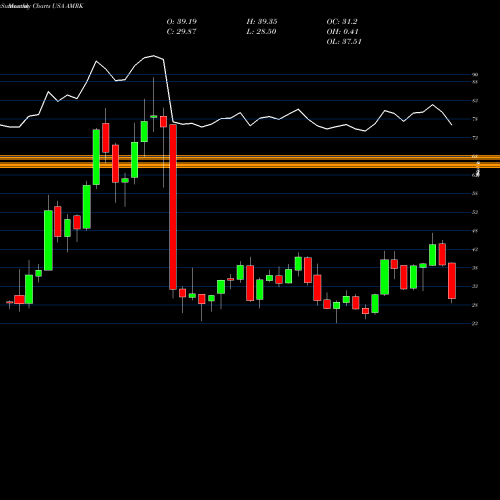Select the 22 price axis label
This screenshot has width=500, height=500.
475,323
